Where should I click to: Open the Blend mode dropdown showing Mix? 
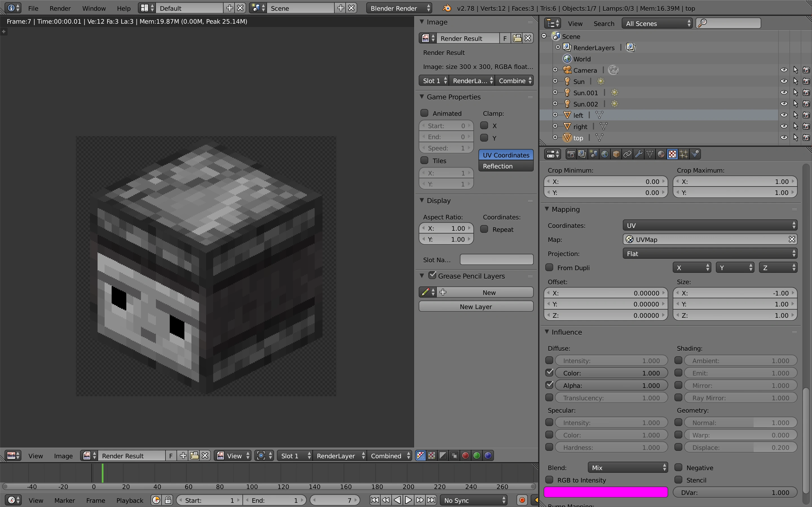coord(627,468)
